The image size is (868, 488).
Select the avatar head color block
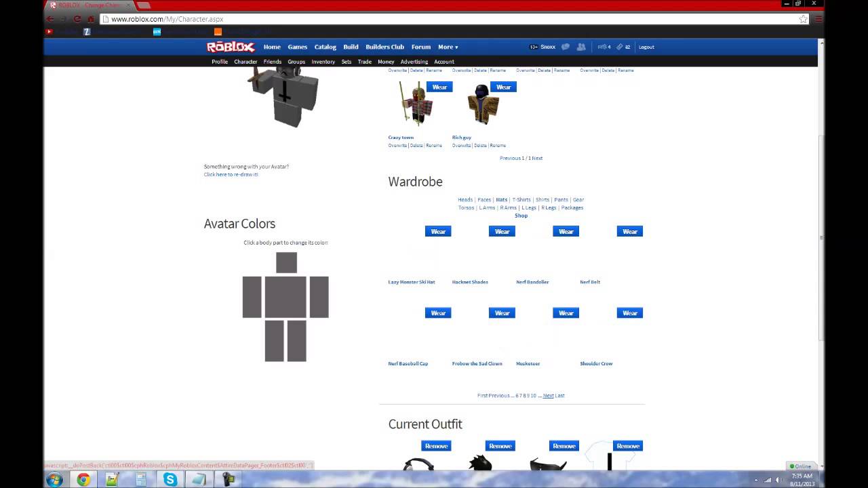286,262
